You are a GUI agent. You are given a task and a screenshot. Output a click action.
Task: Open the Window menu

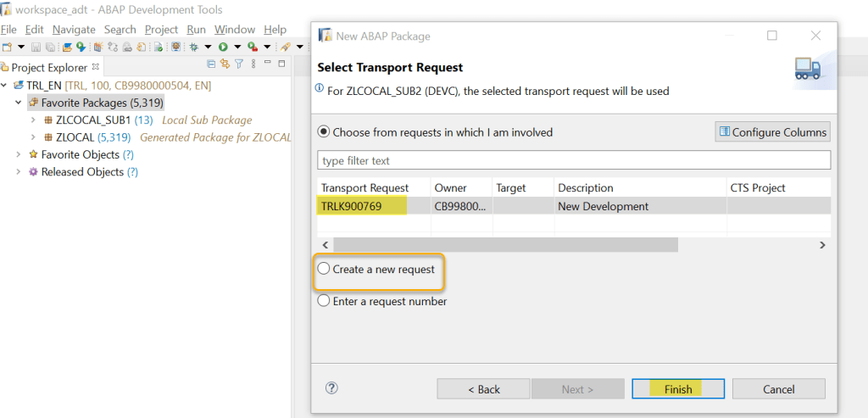click(234, 29)
